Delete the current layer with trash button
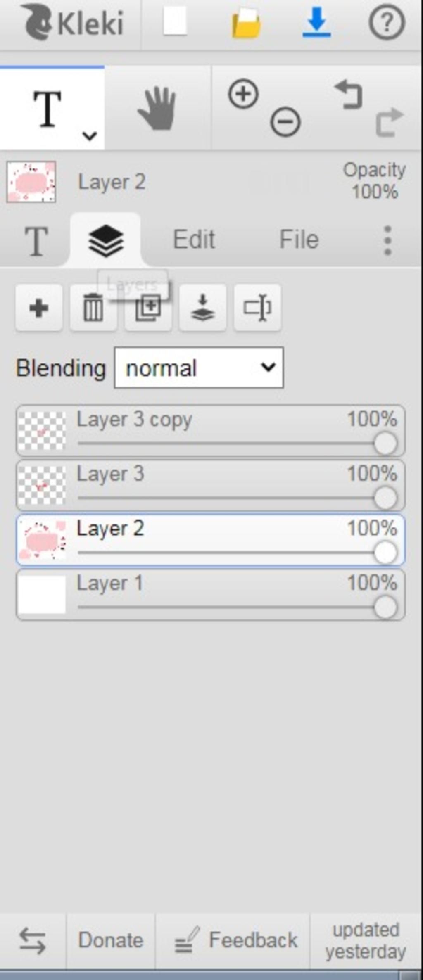 click(x=93, y=308)
